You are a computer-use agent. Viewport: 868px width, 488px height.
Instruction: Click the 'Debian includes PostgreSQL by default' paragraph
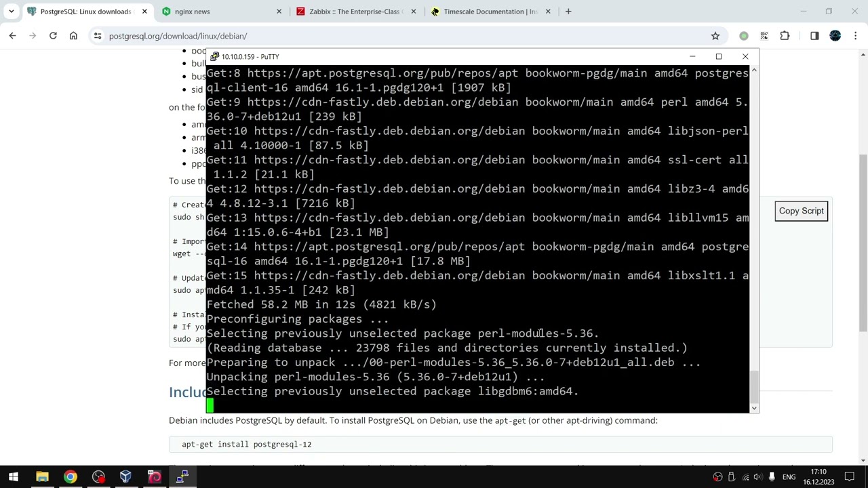(x=413, y=420)
